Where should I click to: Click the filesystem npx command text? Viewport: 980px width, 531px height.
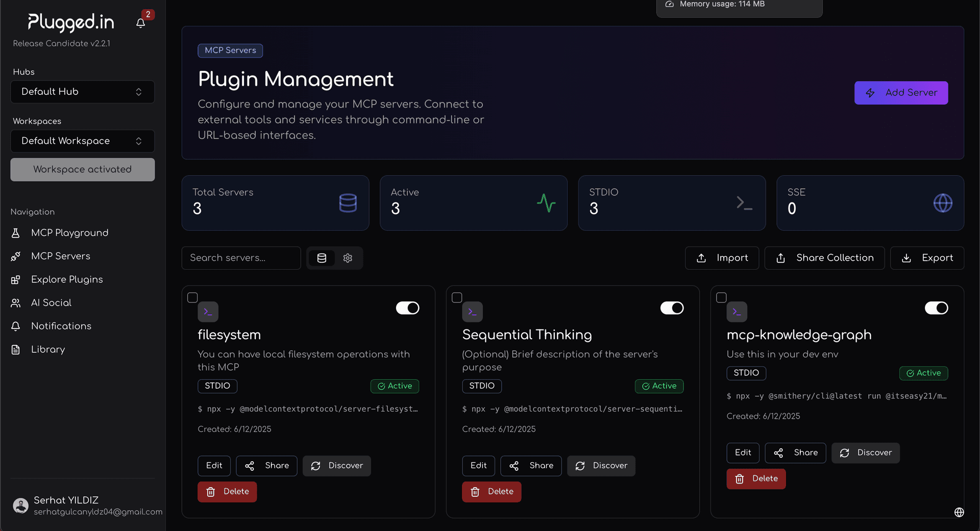pos(308,409)
